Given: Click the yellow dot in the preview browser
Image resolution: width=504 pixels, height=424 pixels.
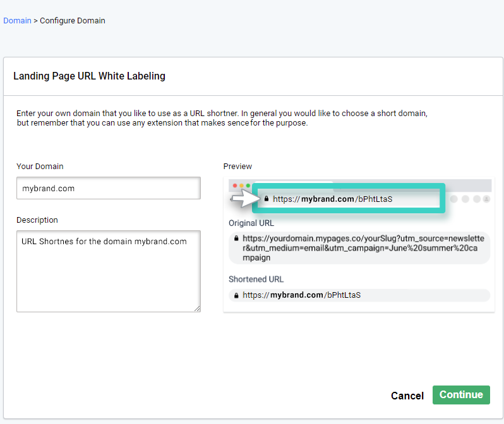Looking at the screenshot, I should [241, 186].
